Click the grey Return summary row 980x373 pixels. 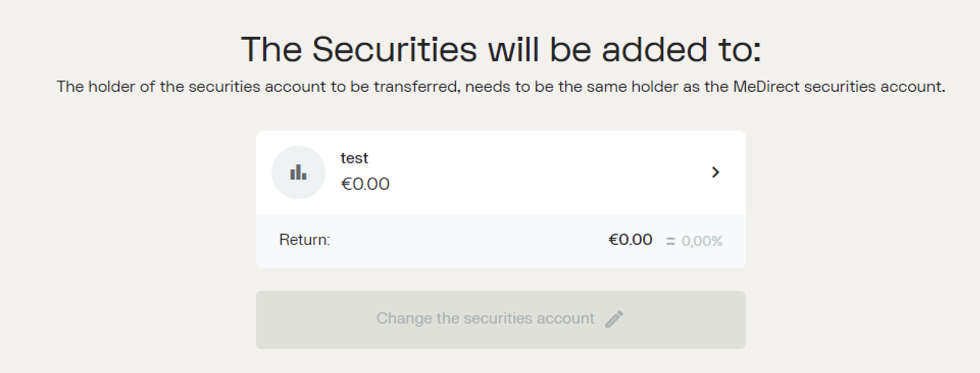pos(501,241)
